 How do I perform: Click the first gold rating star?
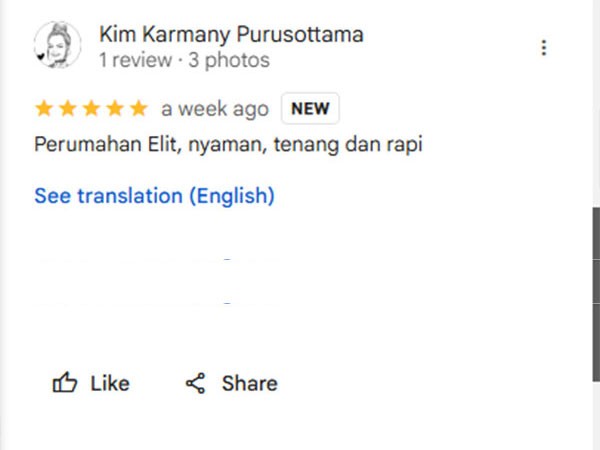(44, 108)
